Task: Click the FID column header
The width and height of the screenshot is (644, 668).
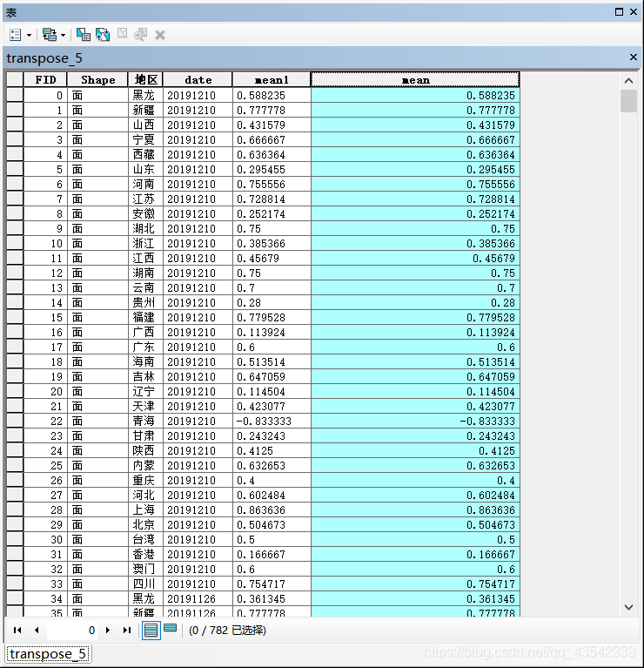Action: 45,79
